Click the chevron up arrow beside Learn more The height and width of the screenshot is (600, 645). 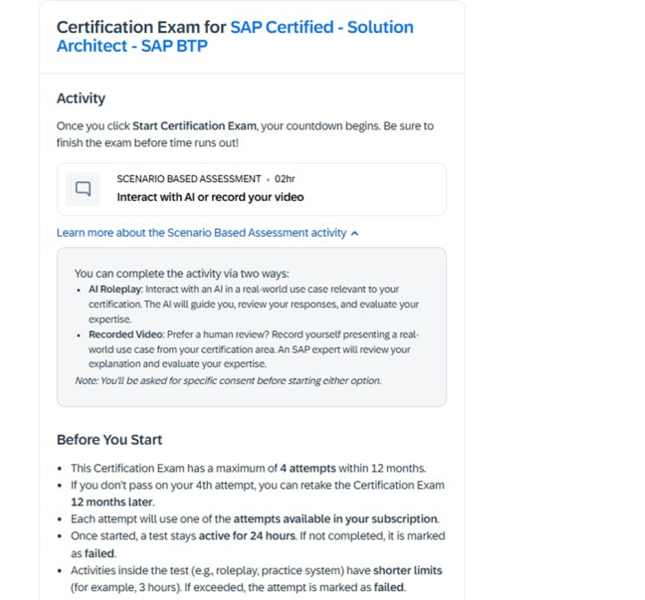coord(355,234)
